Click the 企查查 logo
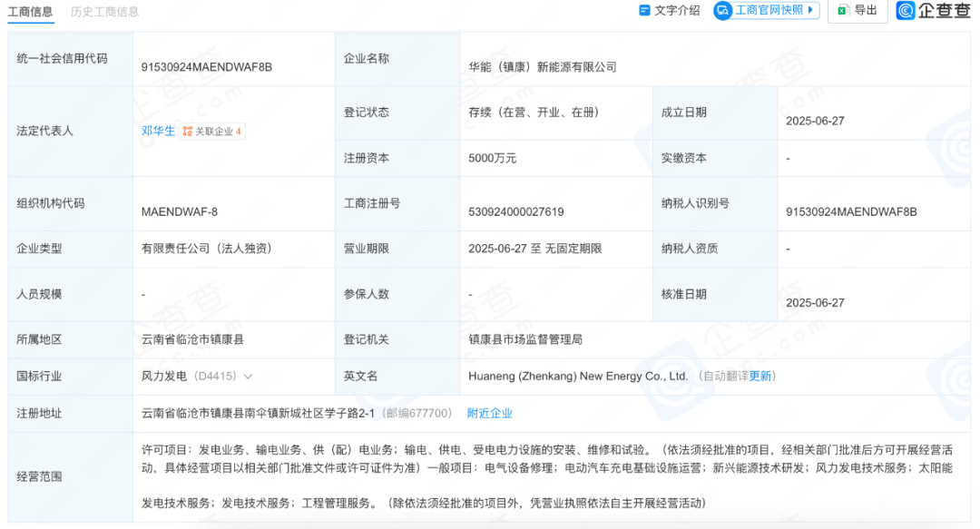 tap(933, 11)
